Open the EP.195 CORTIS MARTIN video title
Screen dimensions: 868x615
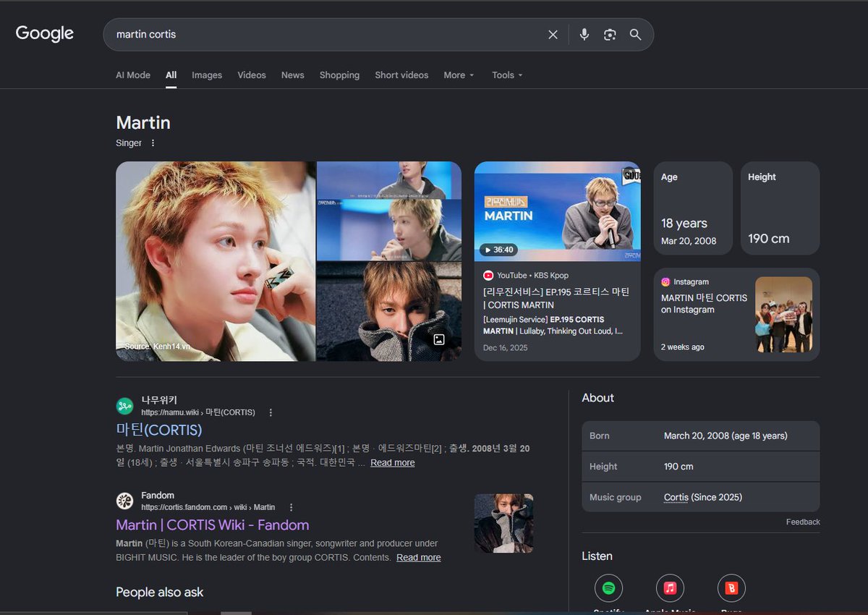pyautogui.click(x=556, y=298)
